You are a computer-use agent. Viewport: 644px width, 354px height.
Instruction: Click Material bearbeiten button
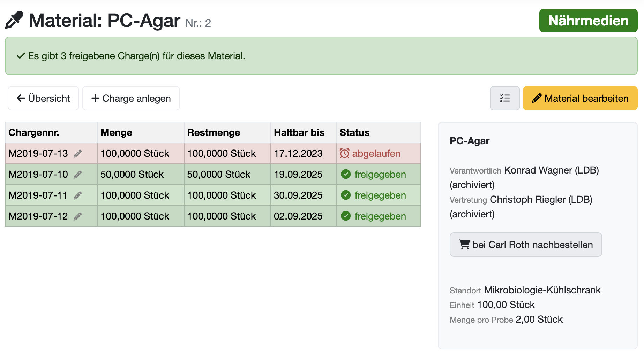(x=580, y=98)
